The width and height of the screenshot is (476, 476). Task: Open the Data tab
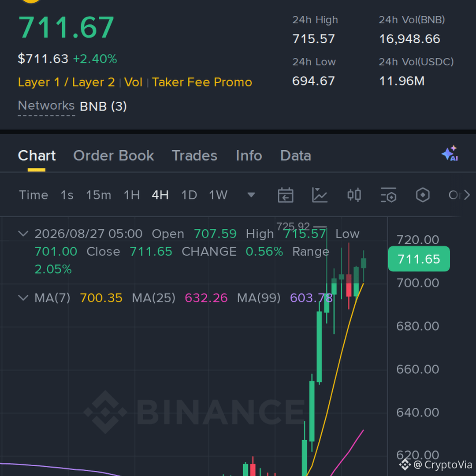(296, 156)
